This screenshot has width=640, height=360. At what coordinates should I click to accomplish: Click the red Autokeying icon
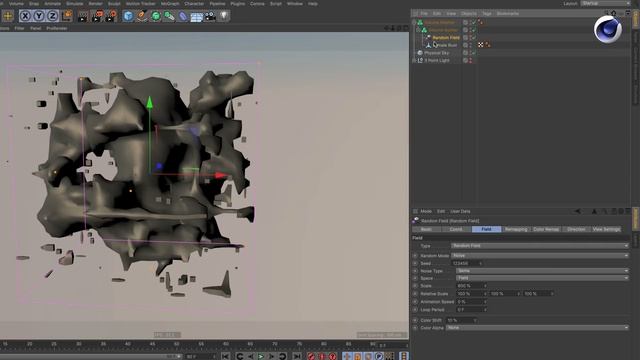tap(322, 356)
